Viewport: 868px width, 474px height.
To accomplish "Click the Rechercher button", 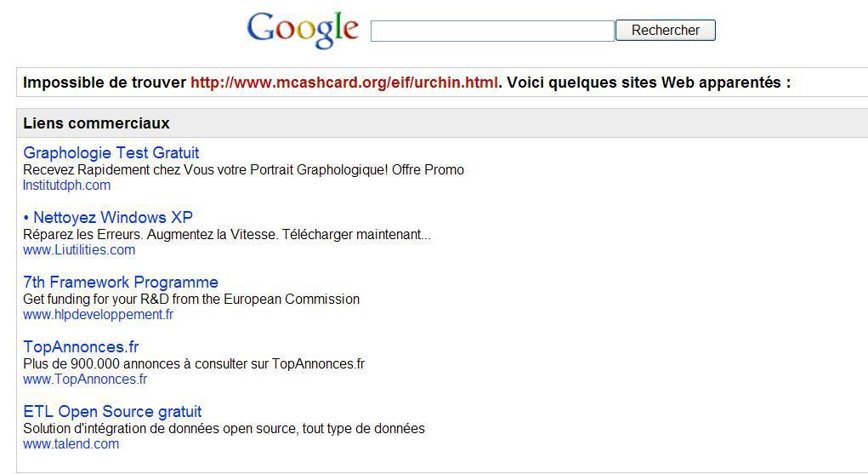I will coord(666,30).
